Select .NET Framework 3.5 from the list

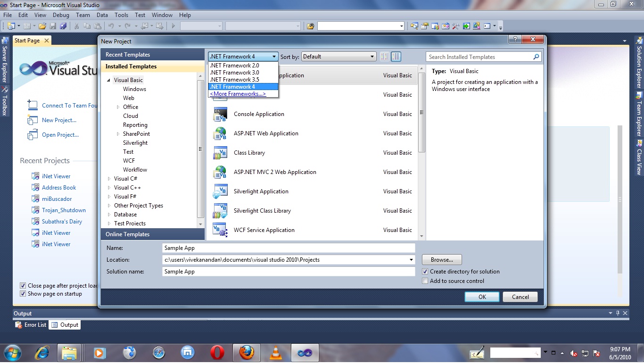243,80
